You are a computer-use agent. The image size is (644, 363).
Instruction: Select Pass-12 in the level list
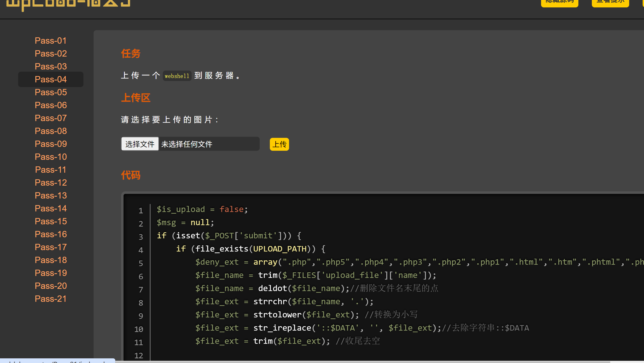point(51,183)
